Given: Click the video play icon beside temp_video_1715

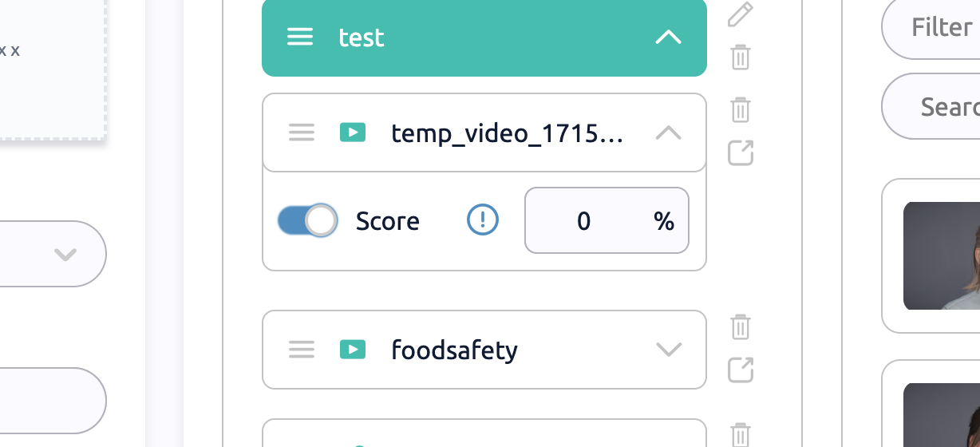Looking at the screenshot, I should tap(353, 133).
